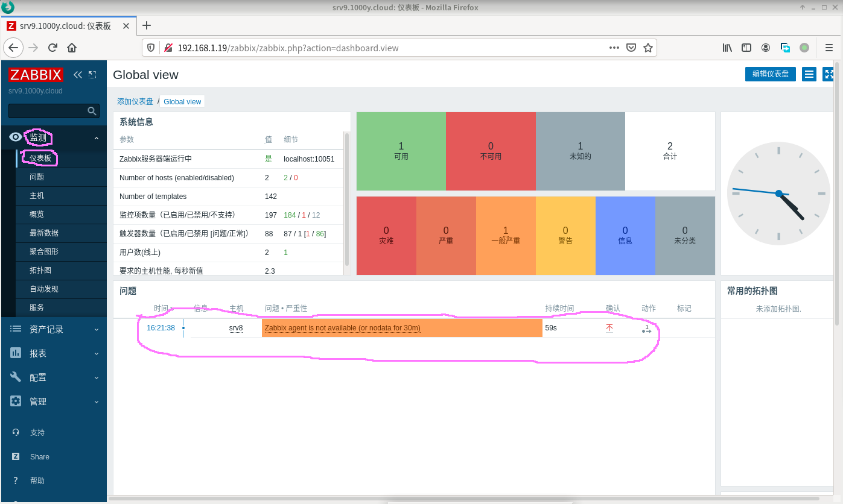Image resolution: width=843 pixels, height=504 pixels.
Task: Open 支持 support link in sidebar
Action: coord(37,433)
